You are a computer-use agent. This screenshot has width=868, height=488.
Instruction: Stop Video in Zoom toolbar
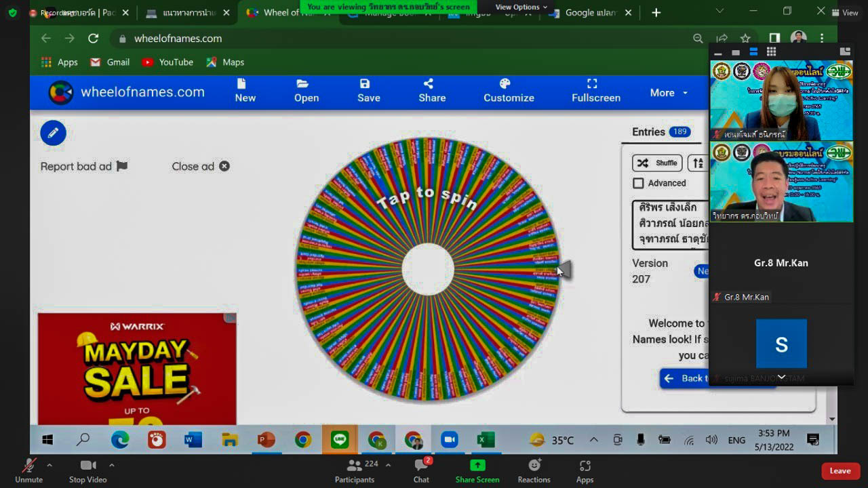[87, 470]
